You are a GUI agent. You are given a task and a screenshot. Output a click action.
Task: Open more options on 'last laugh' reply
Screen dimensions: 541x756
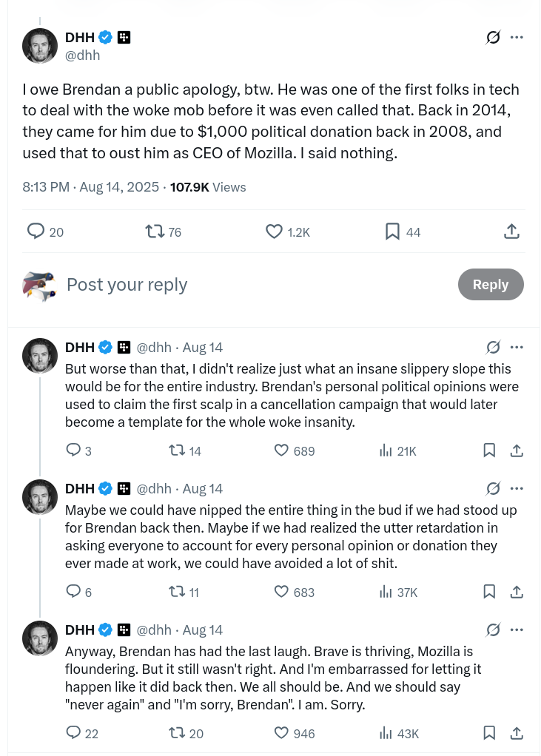tap(517, 630)
